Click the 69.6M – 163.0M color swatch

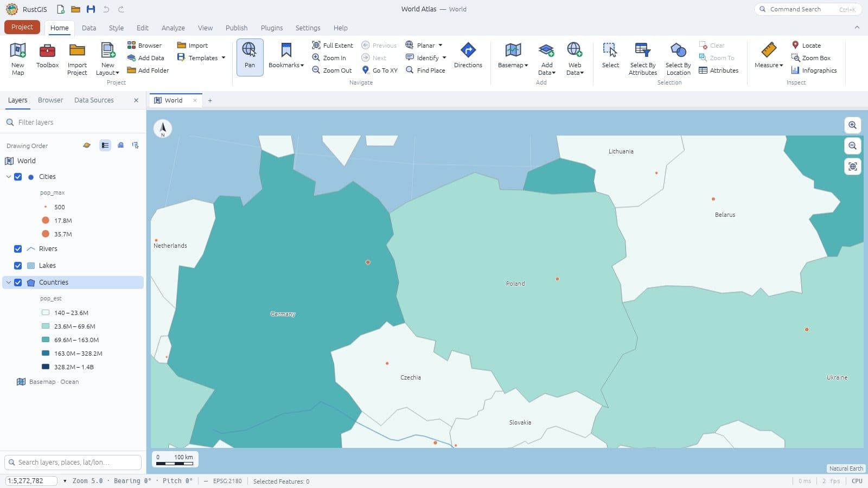(46, 340)
